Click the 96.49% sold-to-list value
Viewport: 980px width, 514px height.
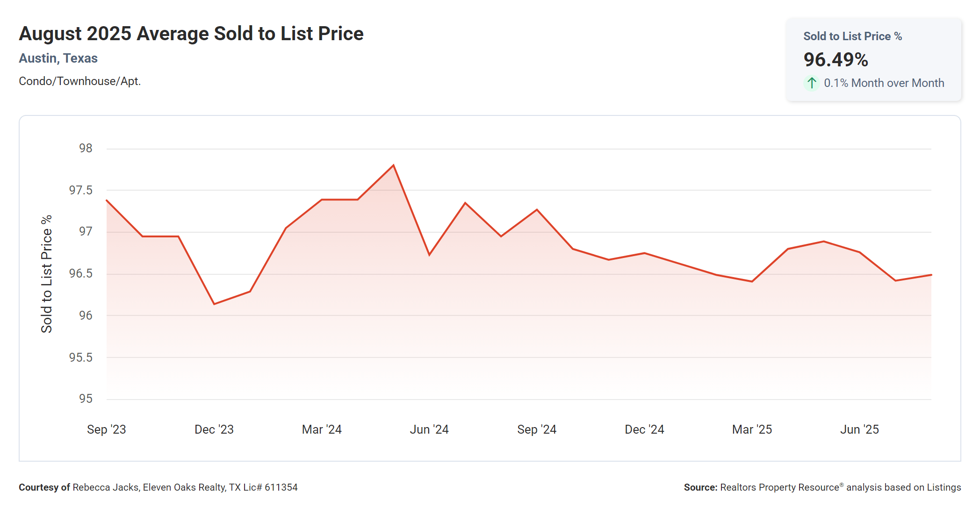pyautogui.click(x=836, y=59)
